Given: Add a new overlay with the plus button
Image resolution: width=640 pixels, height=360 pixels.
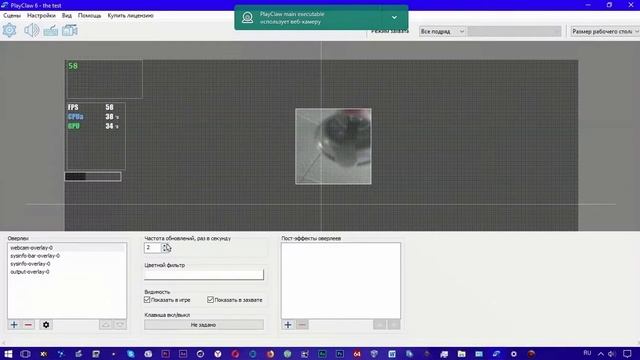Looking at the screenshot, I should click(14, 325).
